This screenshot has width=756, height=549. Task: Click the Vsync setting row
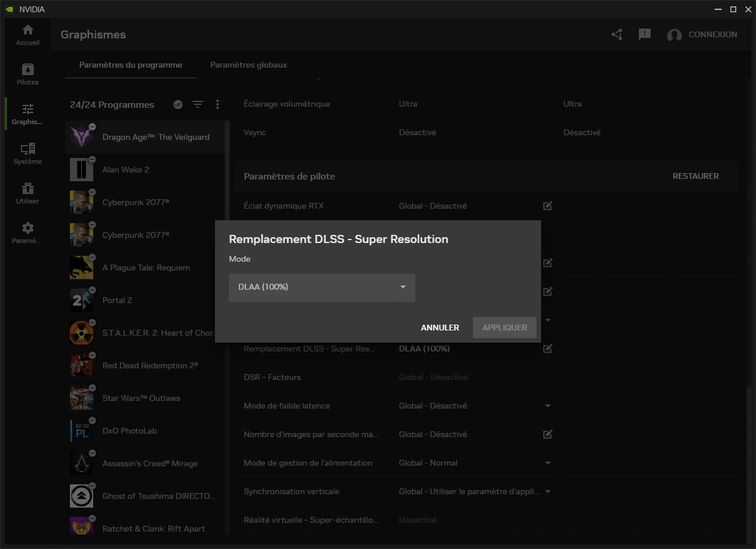(486, 132)
